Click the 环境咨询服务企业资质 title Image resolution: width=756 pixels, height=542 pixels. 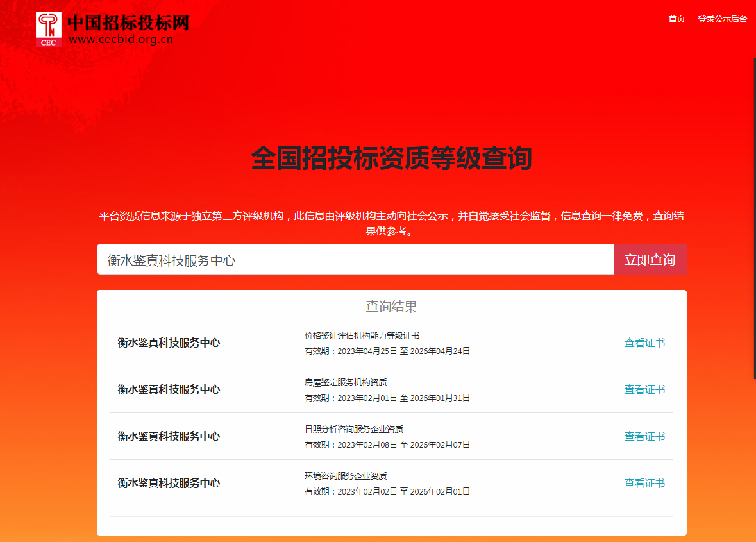click(346, 476)
